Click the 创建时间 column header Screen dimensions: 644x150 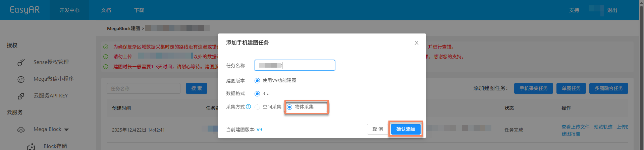pos(121,108)
